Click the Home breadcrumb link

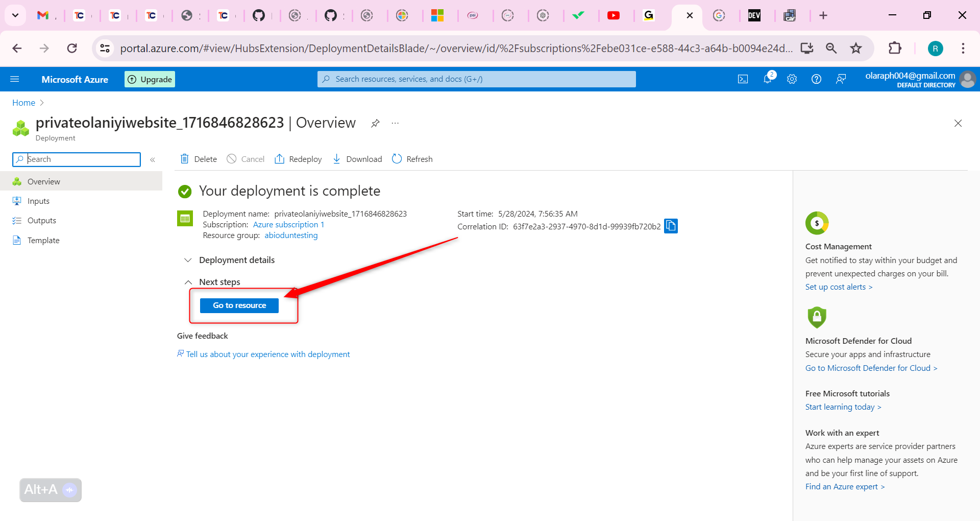coord(23,103)
